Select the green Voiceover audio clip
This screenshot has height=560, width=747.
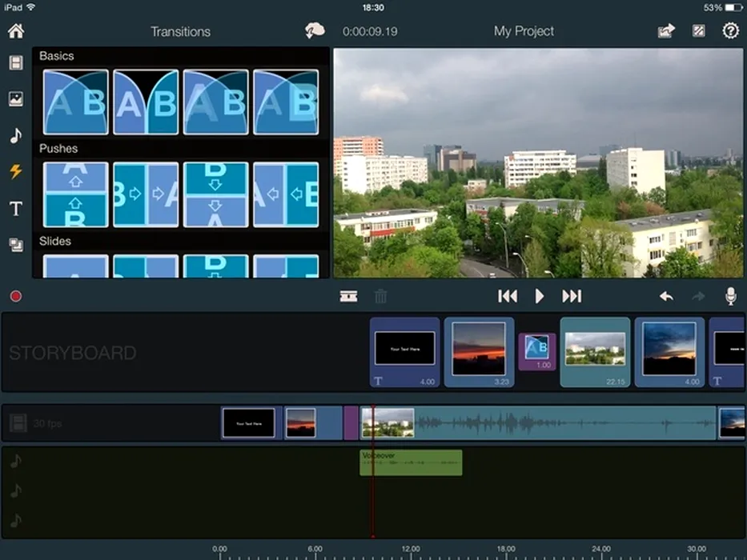411,462
